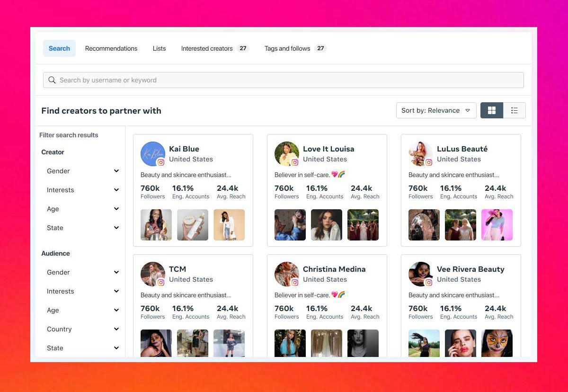Expand Creator State filter
This screenshot has height=392, width=568.
point(82,228)
